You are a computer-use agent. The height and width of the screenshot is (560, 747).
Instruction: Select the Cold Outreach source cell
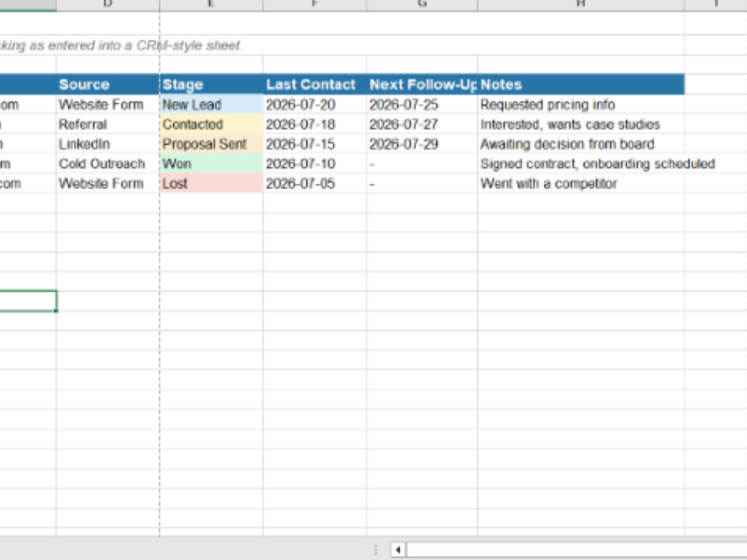tap(108, 164)
